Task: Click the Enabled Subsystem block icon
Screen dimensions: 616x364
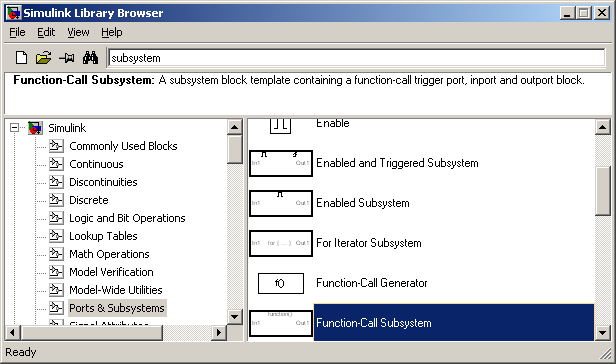Action: (281, 203)
